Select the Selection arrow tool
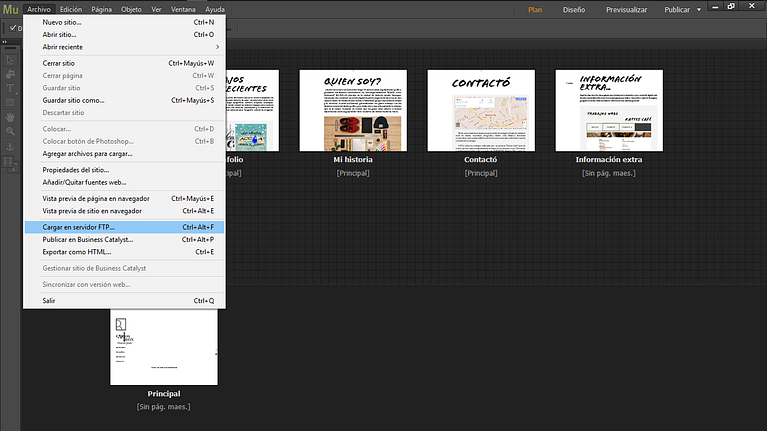Image resolution: width=767 pixels, height=431 pixels. tap(11, 60)
